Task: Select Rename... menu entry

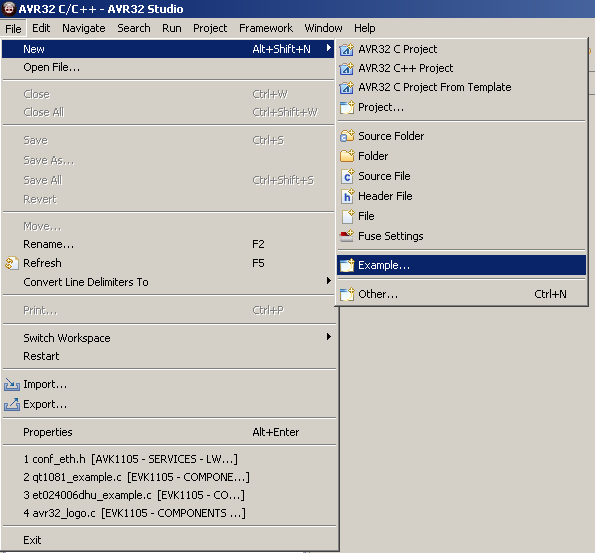Action: pos(168,244)
